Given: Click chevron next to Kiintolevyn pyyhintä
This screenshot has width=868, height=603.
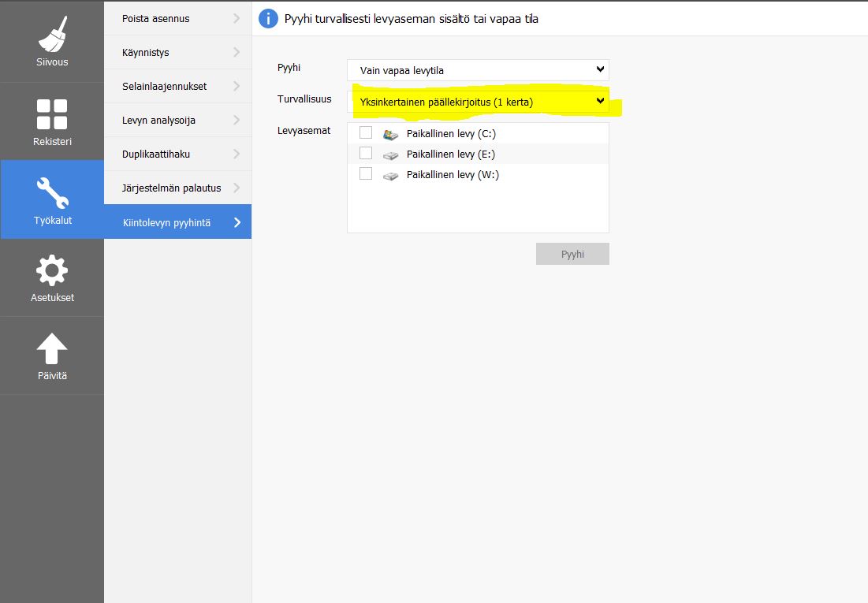Looking at the screenshot, I should [x=237, y=222].
